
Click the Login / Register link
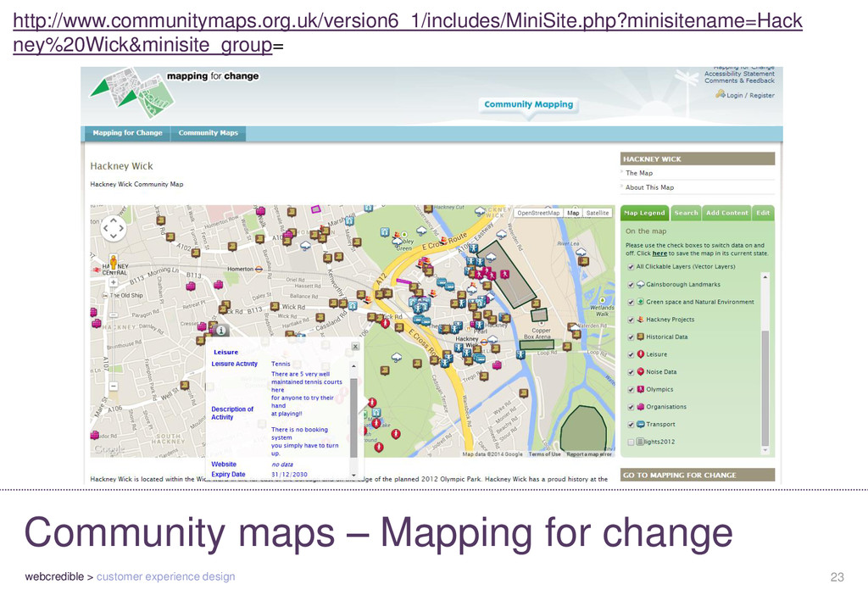pyautogui.click(x=750, y=95)
